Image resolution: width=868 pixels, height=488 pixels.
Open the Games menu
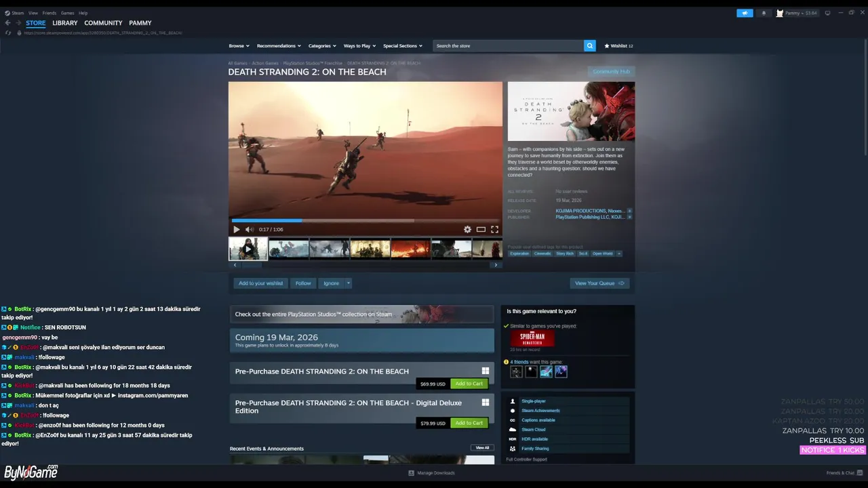(x=68, y=13)
